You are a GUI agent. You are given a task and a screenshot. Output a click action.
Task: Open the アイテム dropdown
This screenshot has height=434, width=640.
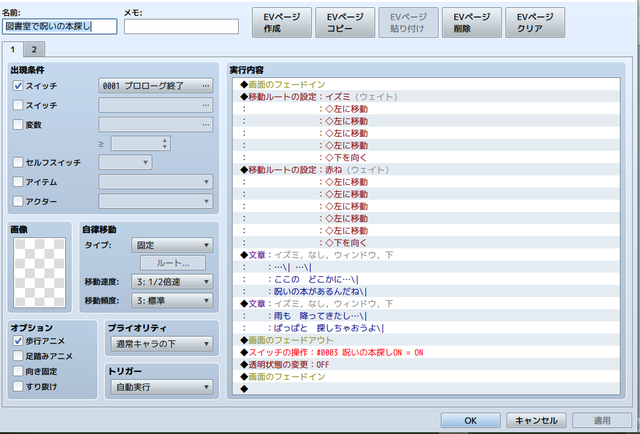[x=156, y=182]
